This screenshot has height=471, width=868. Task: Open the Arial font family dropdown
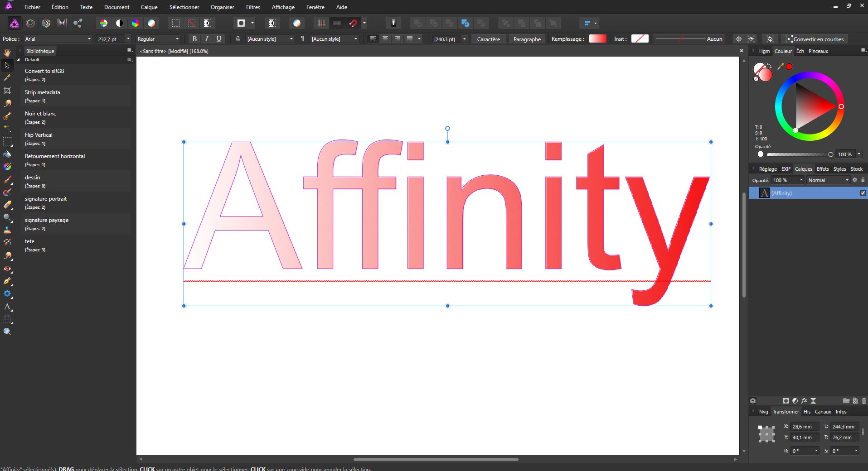pyautogui.click(x=58, y=39)
